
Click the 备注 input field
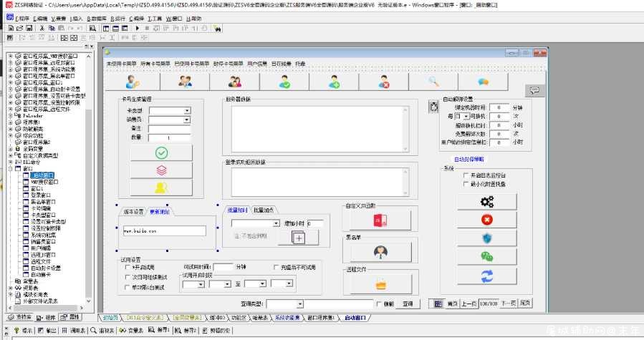pyautogui.click(x=170, y=129)
